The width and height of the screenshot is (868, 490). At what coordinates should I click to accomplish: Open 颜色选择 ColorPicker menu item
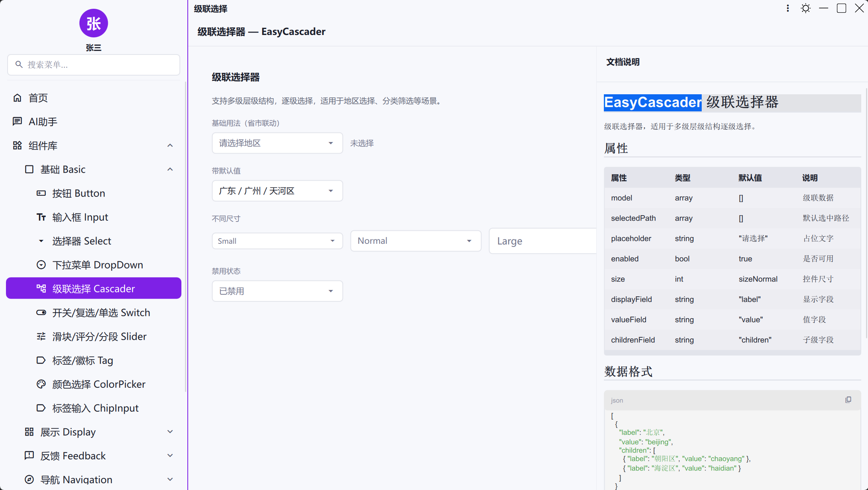93,384
